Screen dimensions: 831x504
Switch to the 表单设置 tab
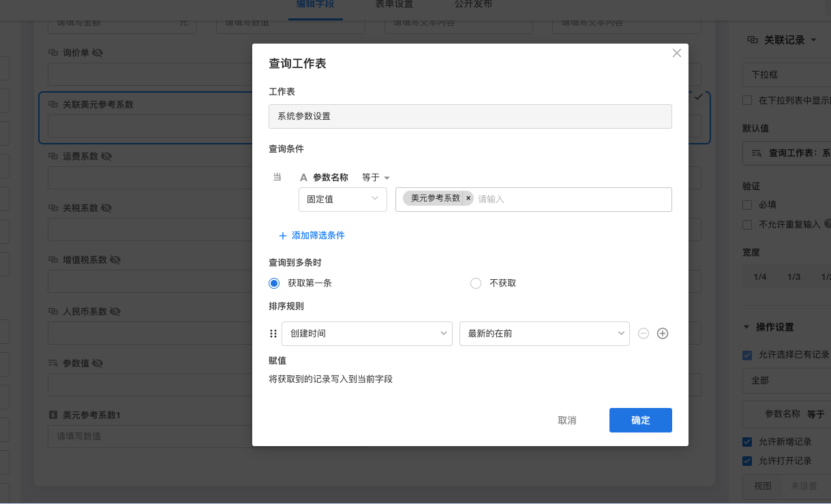[394, 4]
